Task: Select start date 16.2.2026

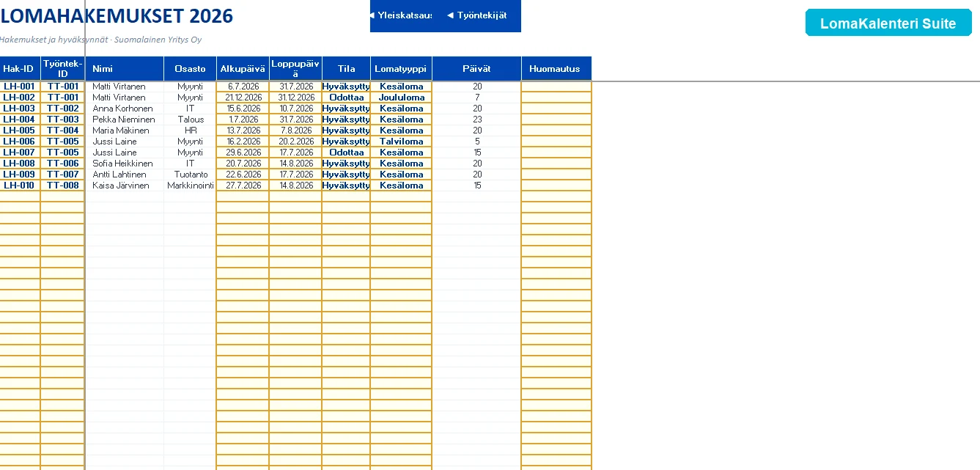Action: [243, 142]
